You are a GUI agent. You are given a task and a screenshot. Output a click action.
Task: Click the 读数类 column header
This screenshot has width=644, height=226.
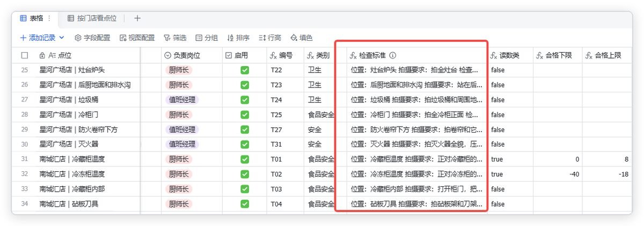[510, 55]
